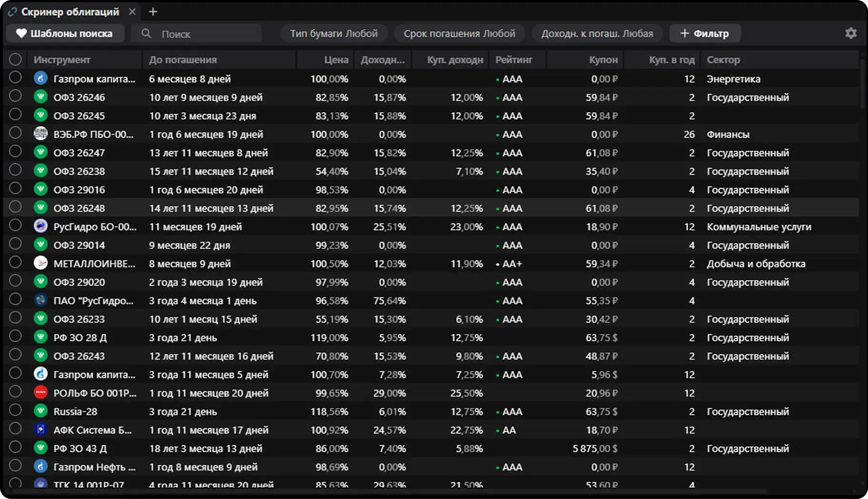Add a new tab with plus icon
Viewport: 868px width, 499px height.
[x=153, y=11]
